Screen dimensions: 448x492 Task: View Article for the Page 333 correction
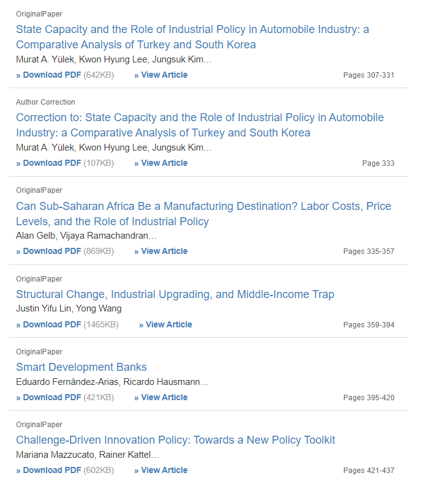click(164, 163)
